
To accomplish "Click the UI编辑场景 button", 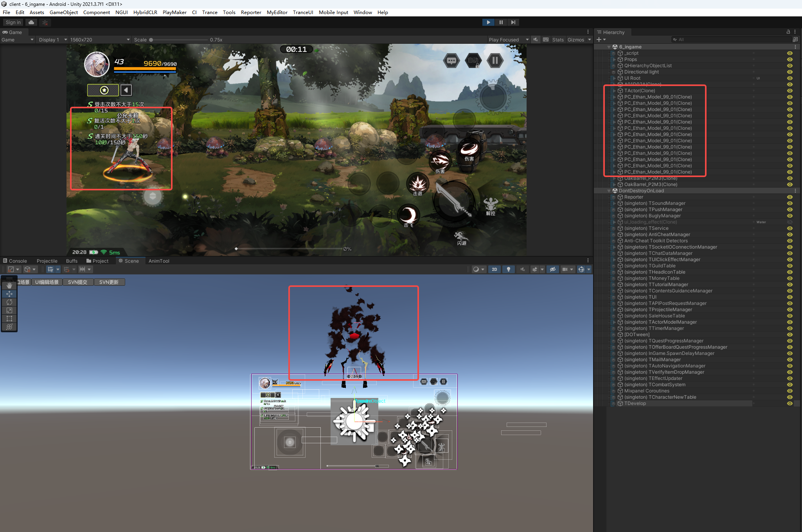I will [47, 282].
